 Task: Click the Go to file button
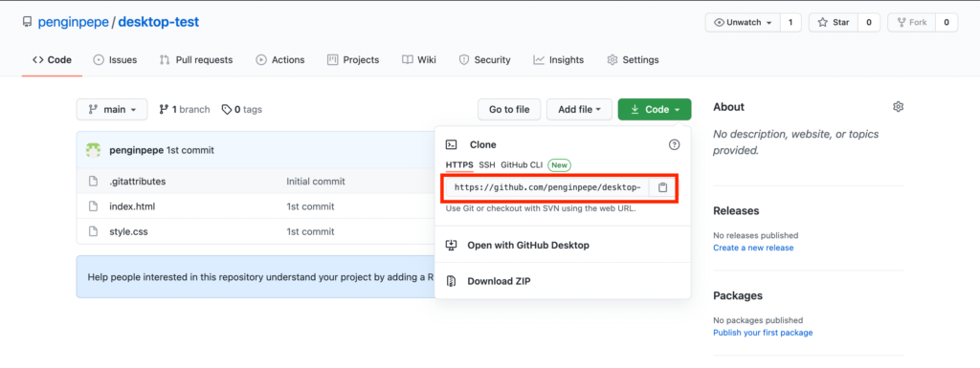509,109
